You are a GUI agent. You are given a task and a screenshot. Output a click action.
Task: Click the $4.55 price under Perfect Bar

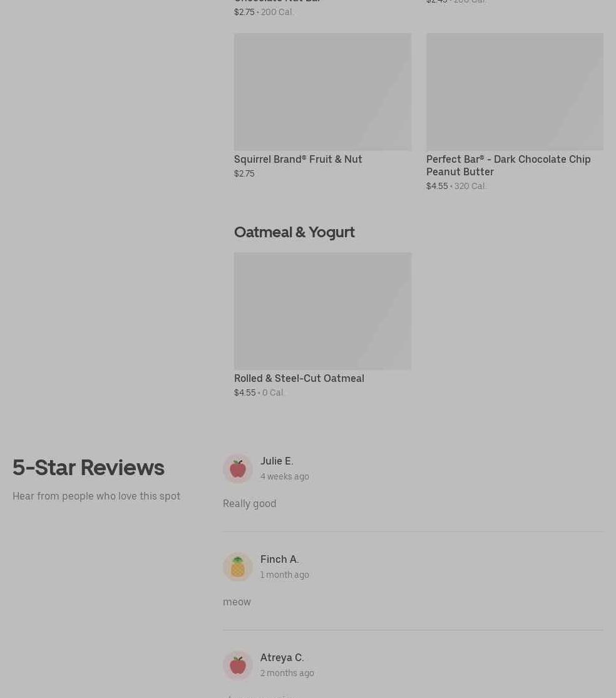coord(437,186)
